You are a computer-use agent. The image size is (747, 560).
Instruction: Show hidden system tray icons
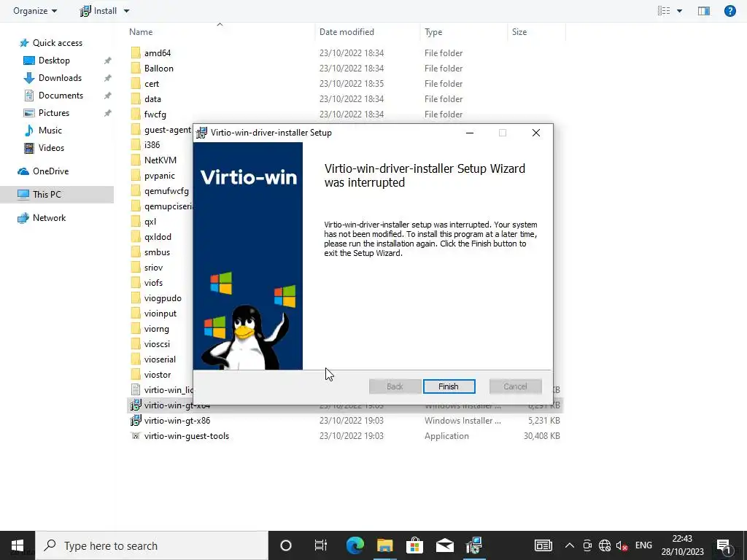[x=569, y=545]
